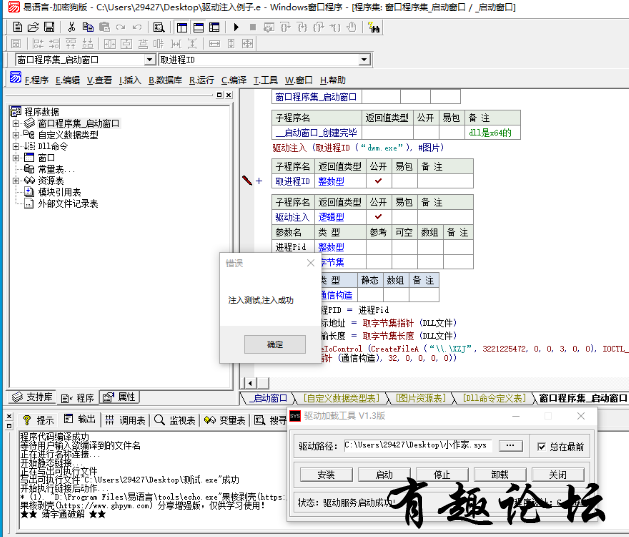Click the Undo arrow icon
Viewport: 629px width, 537px height.
click(x=137, y=27)
